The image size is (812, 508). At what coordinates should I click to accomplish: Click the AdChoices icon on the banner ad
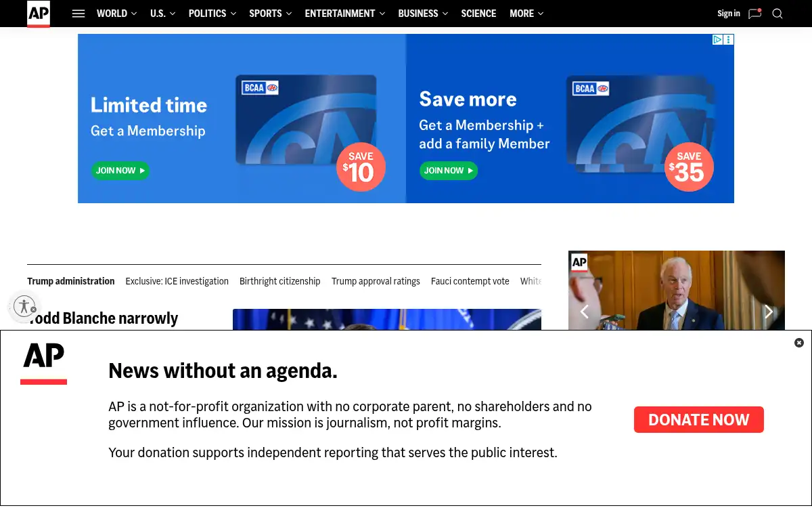718,40
